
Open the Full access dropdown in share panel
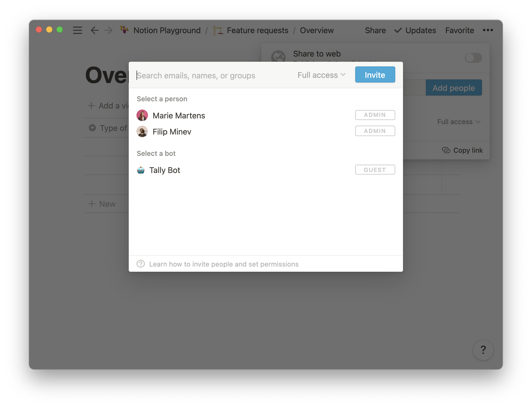click(x=459, y=122)
